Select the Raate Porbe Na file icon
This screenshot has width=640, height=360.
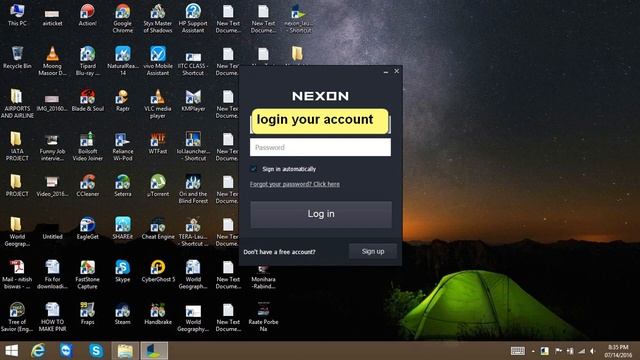(x=263, y=317)
